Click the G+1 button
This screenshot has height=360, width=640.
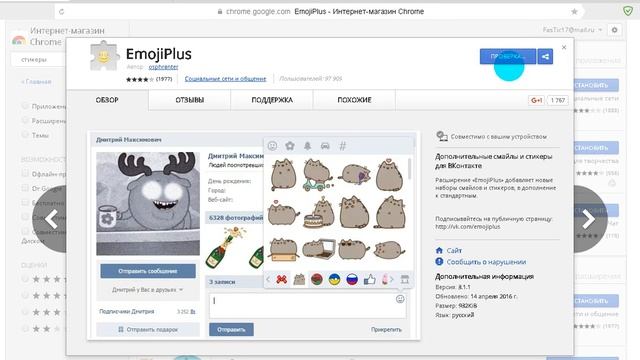click(536, 100)
